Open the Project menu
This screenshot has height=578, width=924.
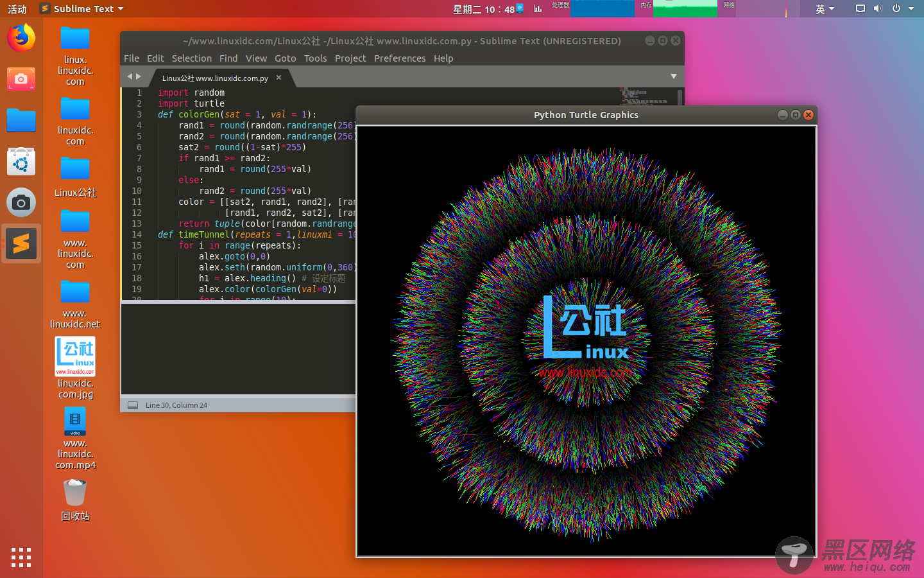tap(350, 58)
